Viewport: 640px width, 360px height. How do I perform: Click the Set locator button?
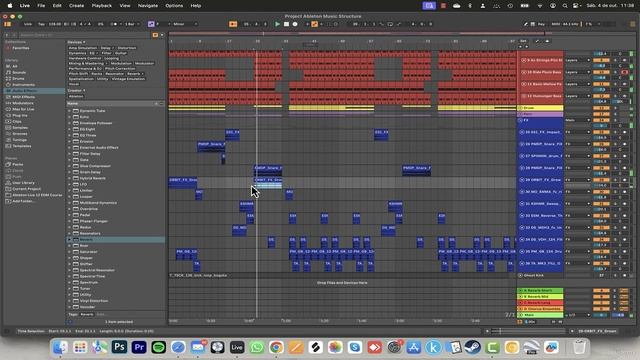523,41
